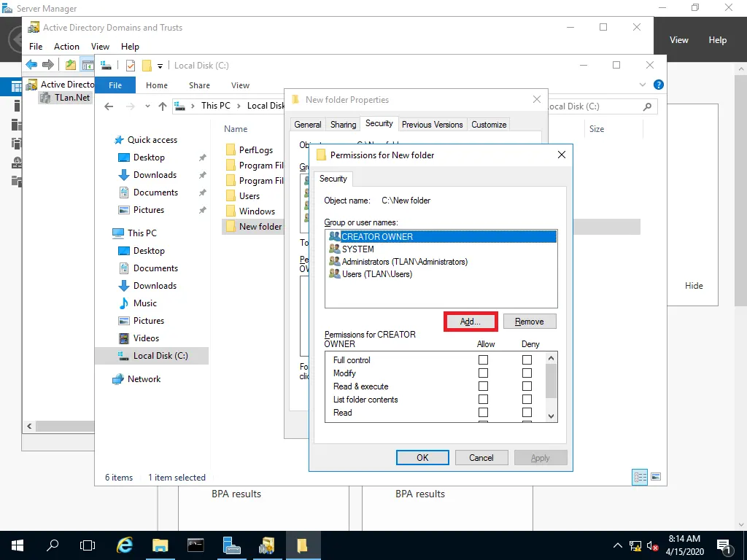Click Forward arrow in Active Directory toolbar
This screenshot has width=747, height=560.
point(48,65)
